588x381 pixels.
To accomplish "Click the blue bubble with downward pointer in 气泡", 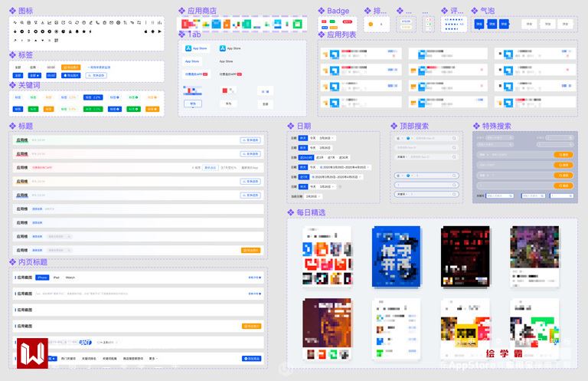I will click(x=479, y=24).
